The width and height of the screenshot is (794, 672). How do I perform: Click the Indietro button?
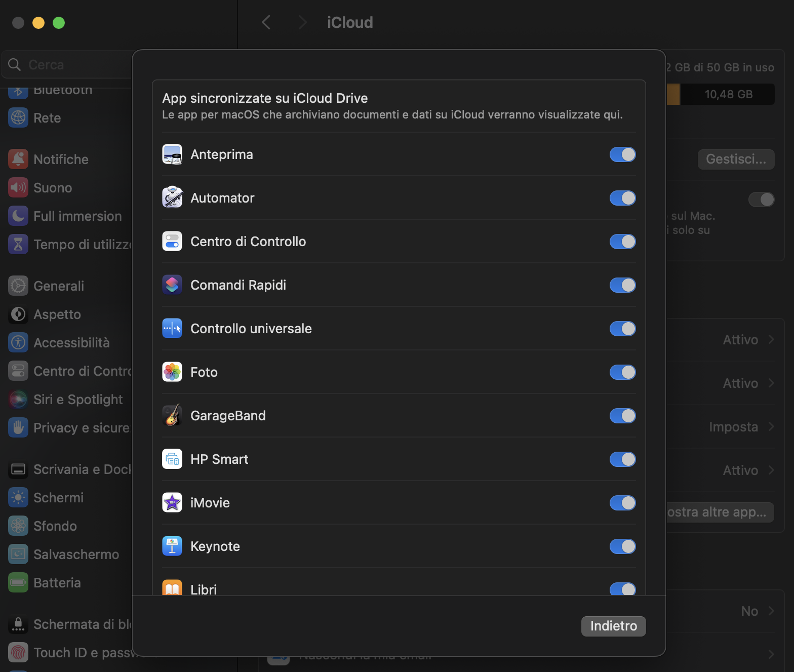click(x=613, y=626)
